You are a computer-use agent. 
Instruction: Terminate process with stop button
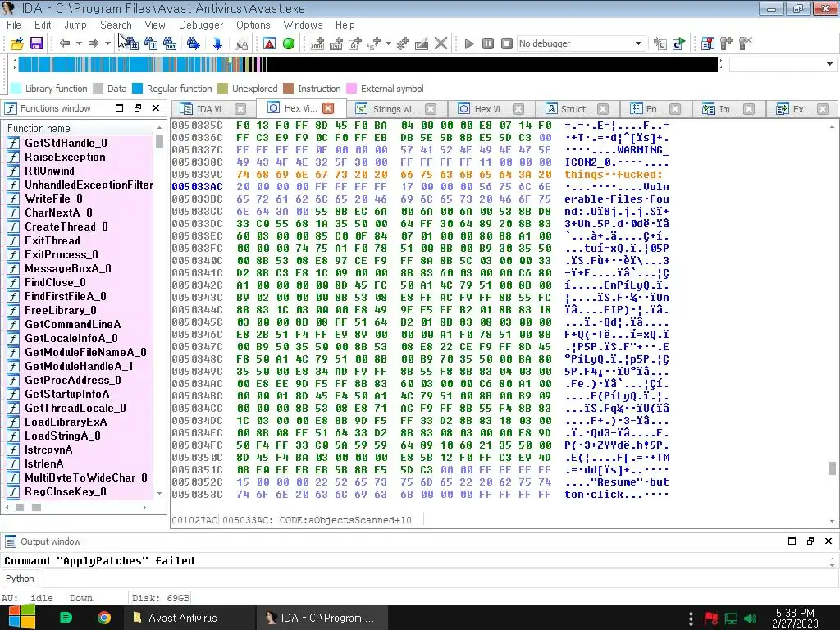click(x=507, y=43)
